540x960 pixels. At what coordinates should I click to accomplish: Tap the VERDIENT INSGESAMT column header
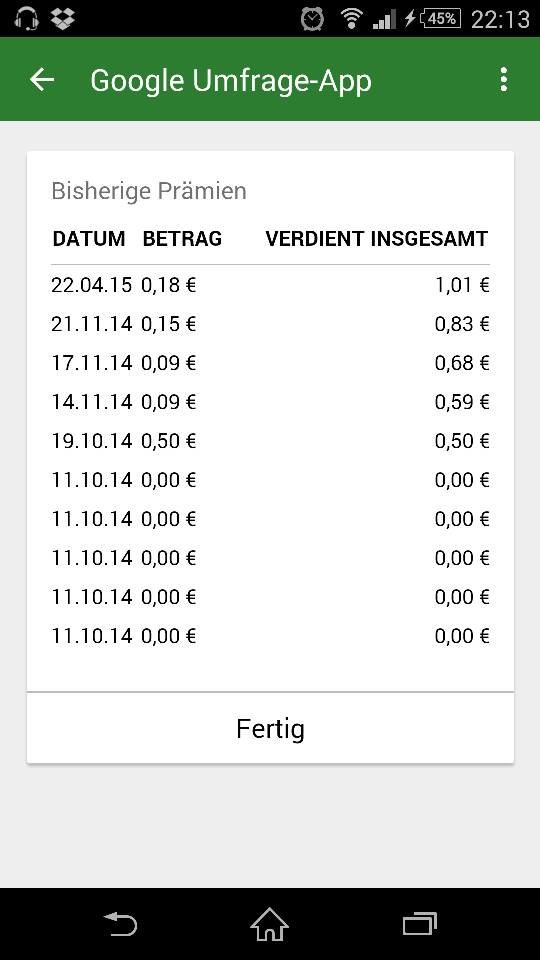point(377,239)
